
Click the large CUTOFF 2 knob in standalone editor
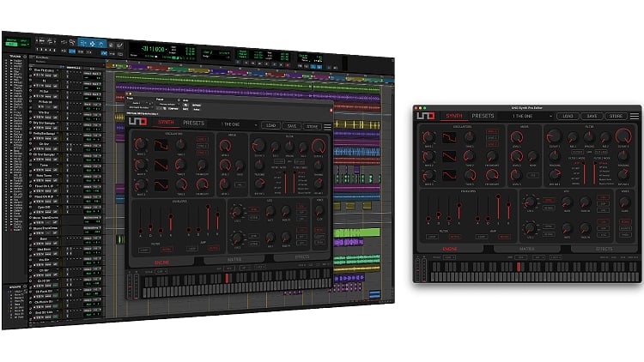[624, 136]
